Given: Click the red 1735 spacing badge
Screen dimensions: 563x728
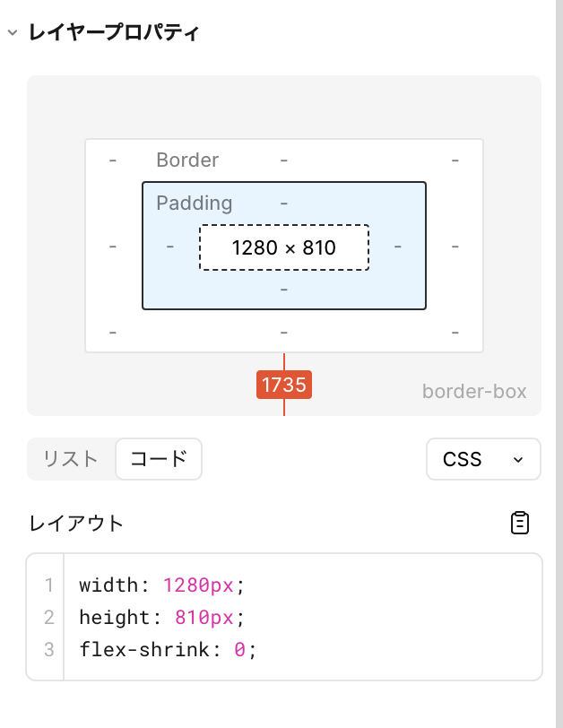Looking at the screenshot, I should tap(284, 386).
